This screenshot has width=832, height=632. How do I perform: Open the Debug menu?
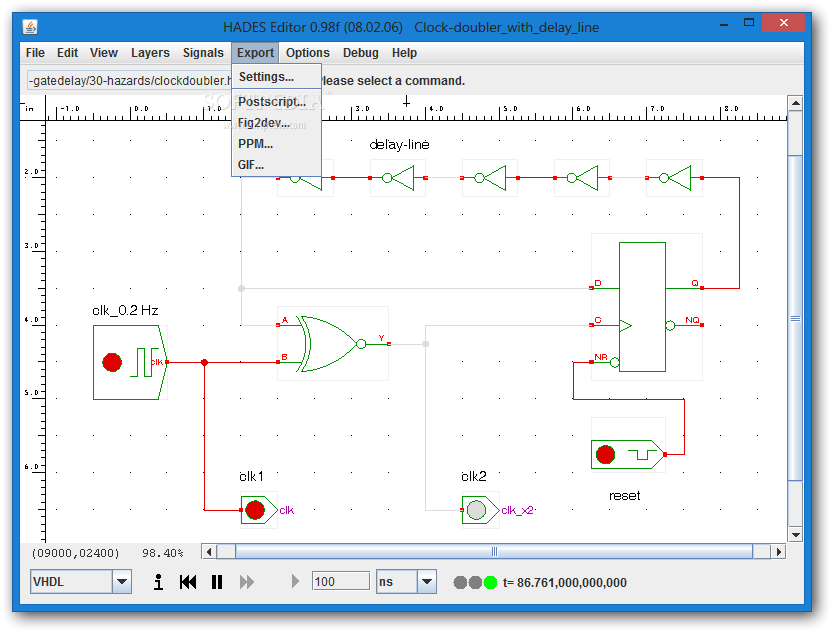click(x=360, y=53)
